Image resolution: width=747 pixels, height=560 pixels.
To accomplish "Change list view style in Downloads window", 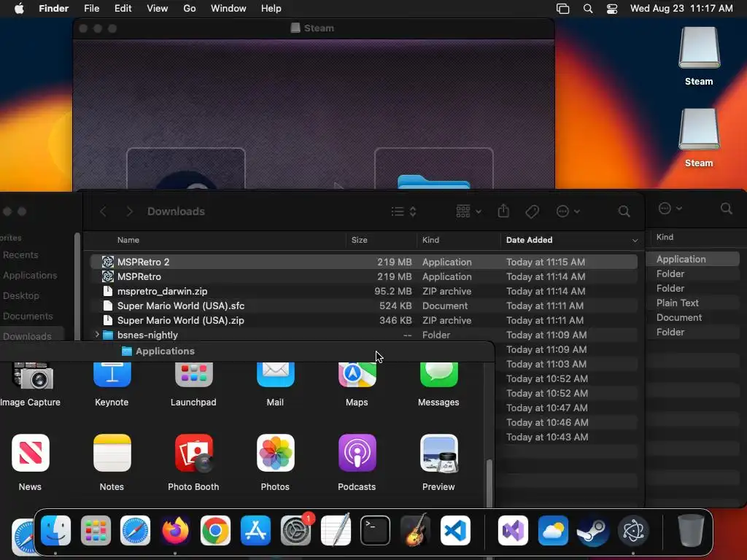I will tap(403, 211).
